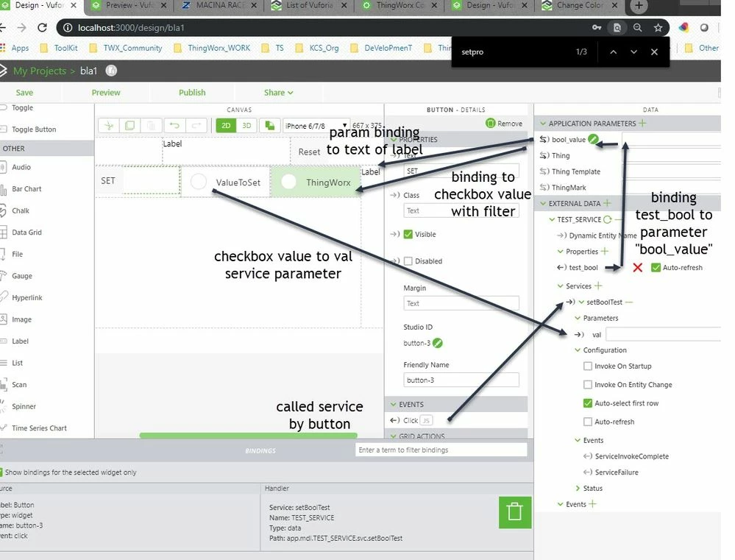Add an event with the Events plus icon
Image resolution: width=735 pixels, height=560 pixels.
[592, 504]
